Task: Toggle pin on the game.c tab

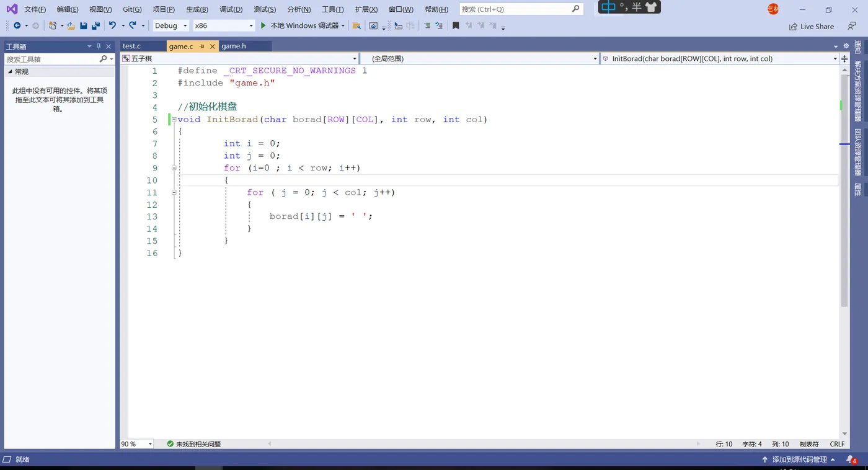Action: (202, 47)
